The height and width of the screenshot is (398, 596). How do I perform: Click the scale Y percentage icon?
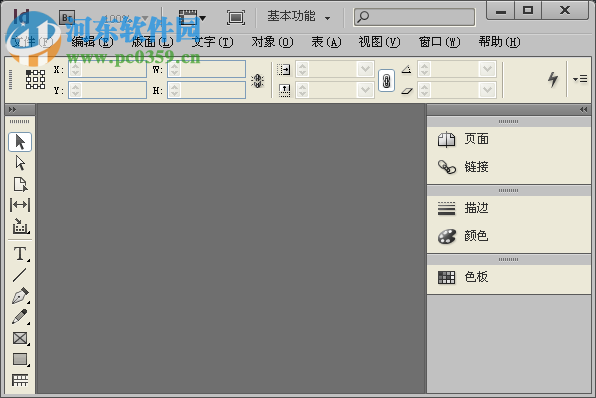tap(284, 90)
